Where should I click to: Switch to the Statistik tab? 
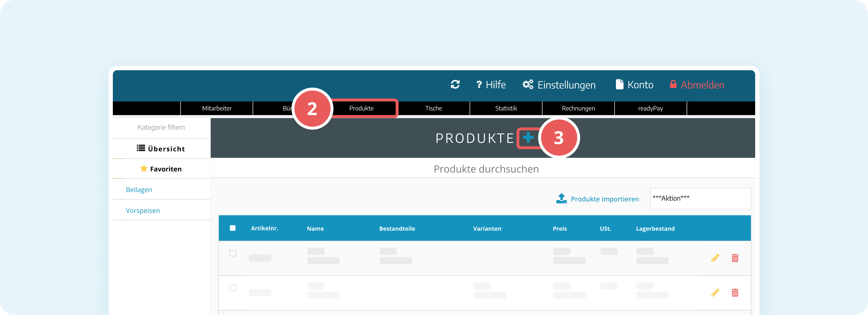coord(506,108)
